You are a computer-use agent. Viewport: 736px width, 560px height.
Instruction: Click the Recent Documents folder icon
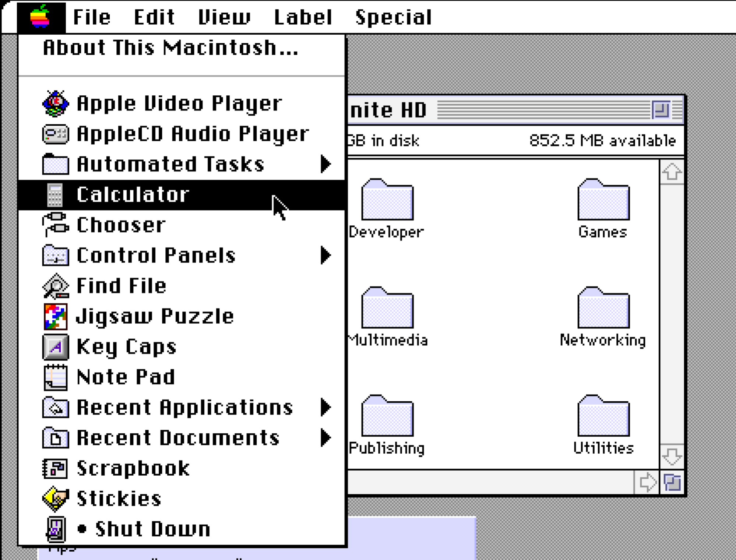(x=55, y=438)
